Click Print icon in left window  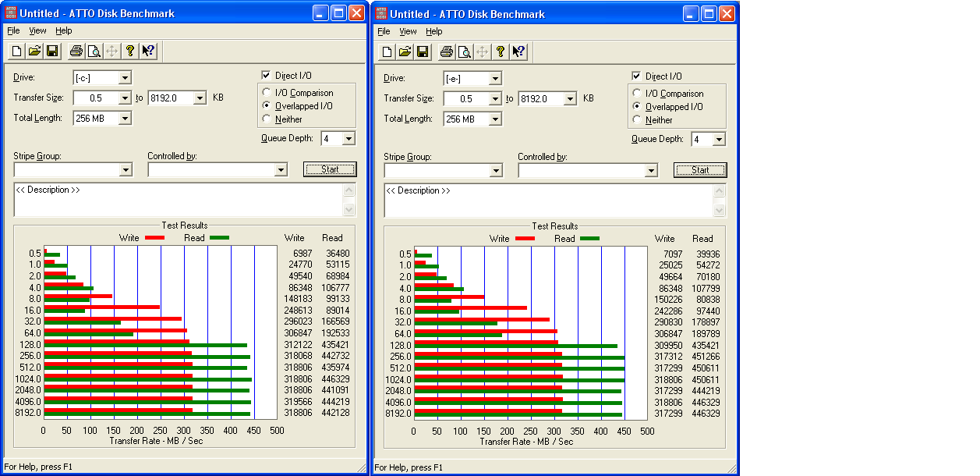tap(76, 52)
